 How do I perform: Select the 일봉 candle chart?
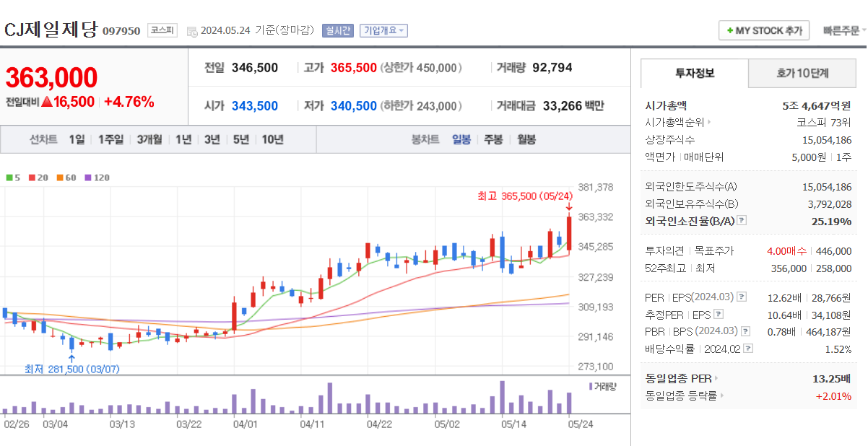[x=461, y=139]
